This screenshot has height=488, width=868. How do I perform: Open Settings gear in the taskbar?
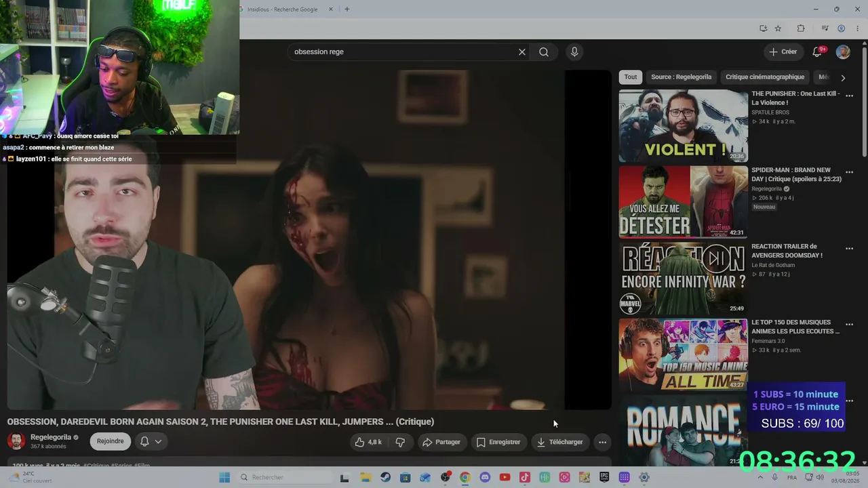pyautogui.click(x=644, y=477)
